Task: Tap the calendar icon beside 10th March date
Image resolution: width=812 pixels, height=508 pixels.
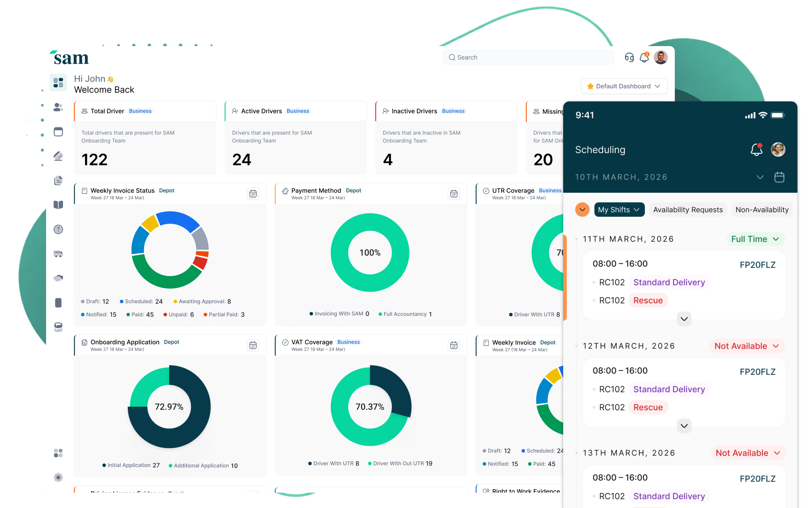Action: [779, 177]
